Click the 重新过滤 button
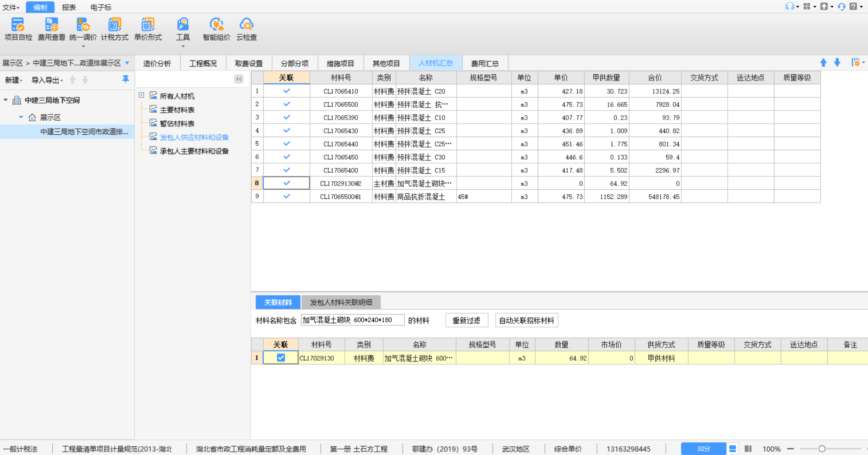The image size is (868, 455). coord(466,320)
